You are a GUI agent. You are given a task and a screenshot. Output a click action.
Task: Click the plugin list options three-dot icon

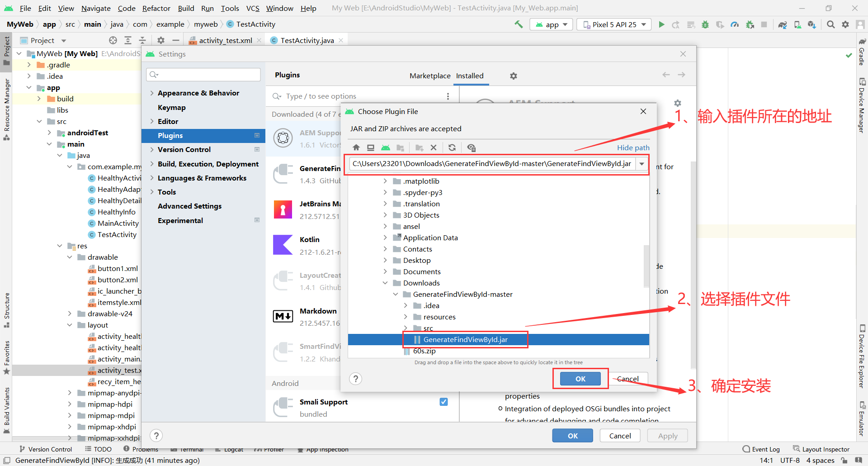click(448, 96)
